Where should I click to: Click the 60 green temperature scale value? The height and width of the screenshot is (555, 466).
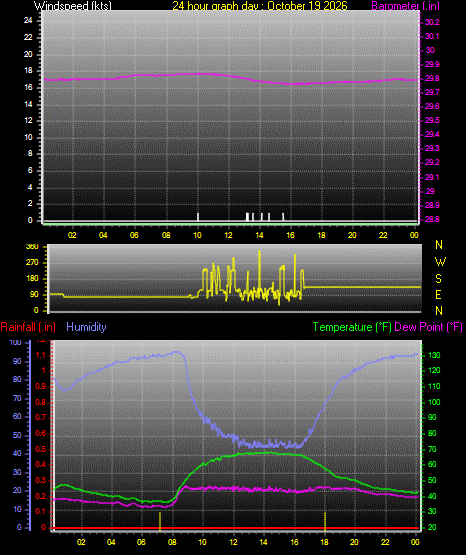432,464
